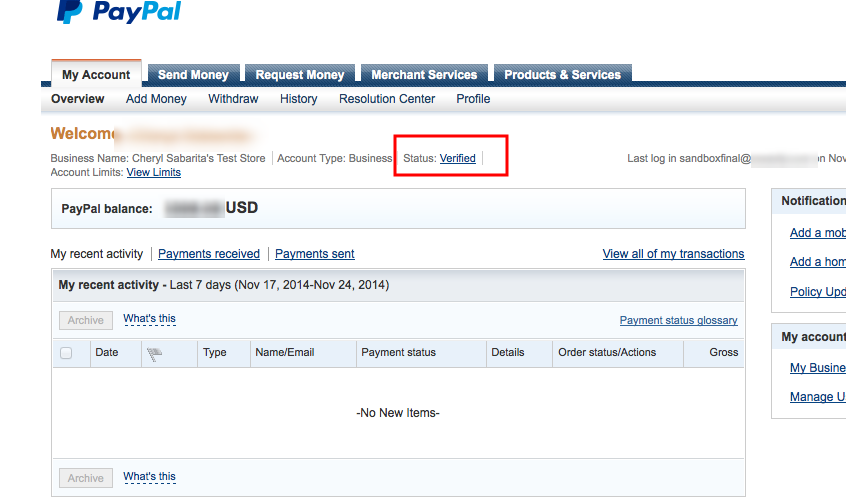Open View all of my transactions
The width and height of the screenshot is (846, 503).
[x=673, y=254]
